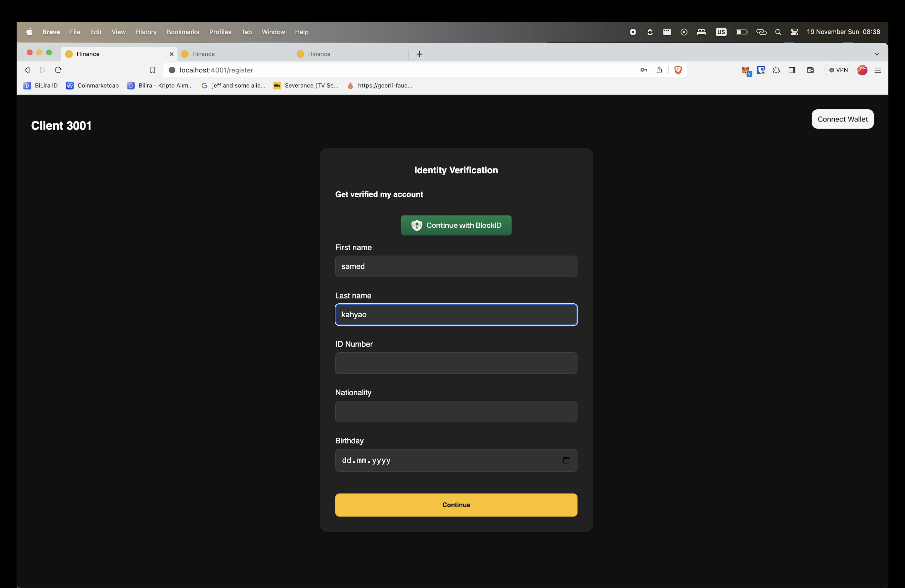This screenshot has width=905, height=588.
Task: Toggle the VPN button
Action: pyautogui.click(x=838, y=70)
